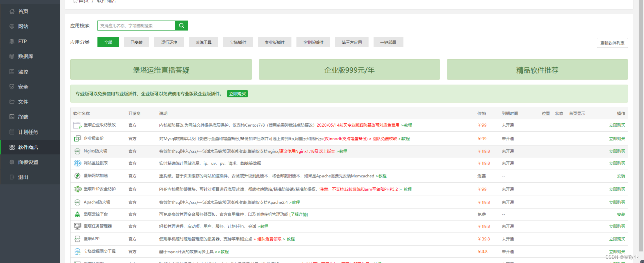
Task: Click the 堡塔PHP安全防护 plugin icon
Action: pos(77,189)
